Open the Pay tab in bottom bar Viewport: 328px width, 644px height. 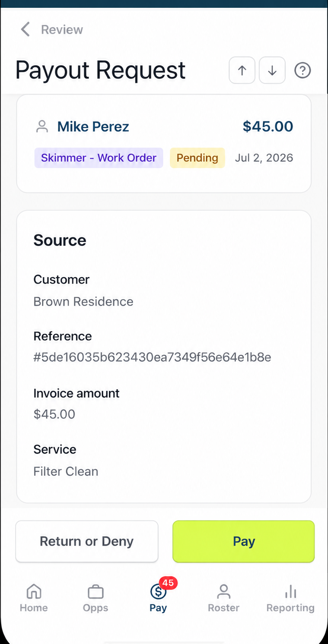point(158,598)
